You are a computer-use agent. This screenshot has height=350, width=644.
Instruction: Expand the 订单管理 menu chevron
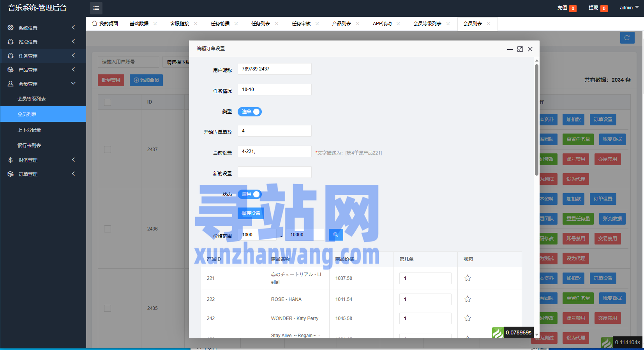click(x=73, y=174)
